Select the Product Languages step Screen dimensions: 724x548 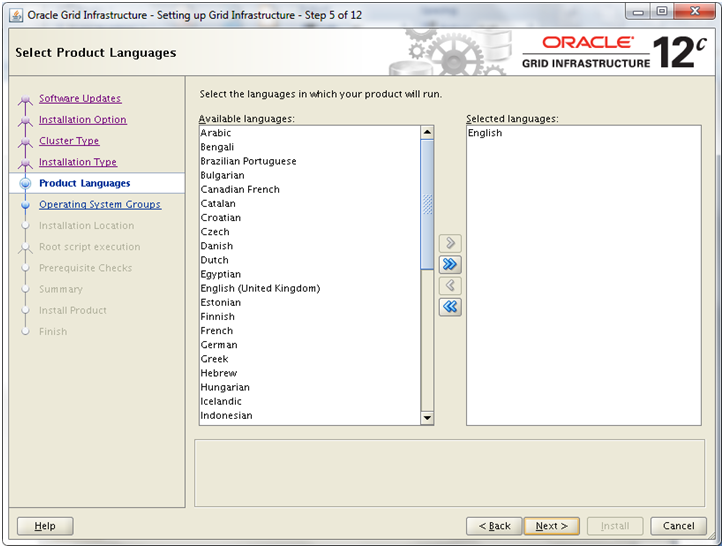coord(84,183)
